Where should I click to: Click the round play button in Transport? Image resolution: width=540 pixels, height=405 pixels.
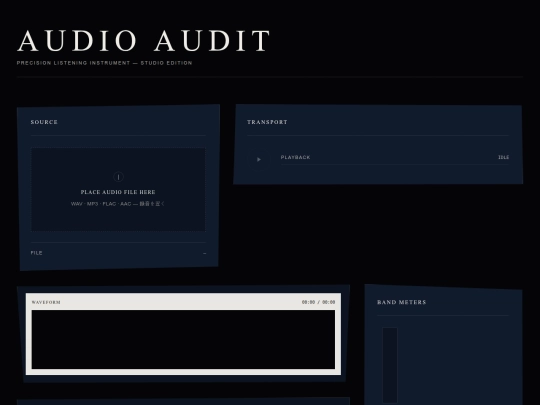pos(259,159)
